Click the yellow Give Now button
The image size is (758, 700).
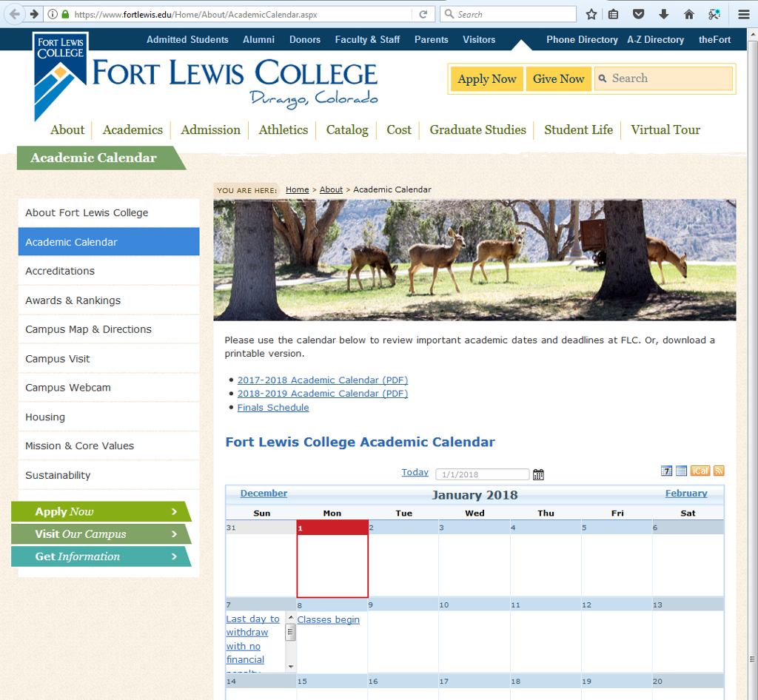tap(558, 79)
